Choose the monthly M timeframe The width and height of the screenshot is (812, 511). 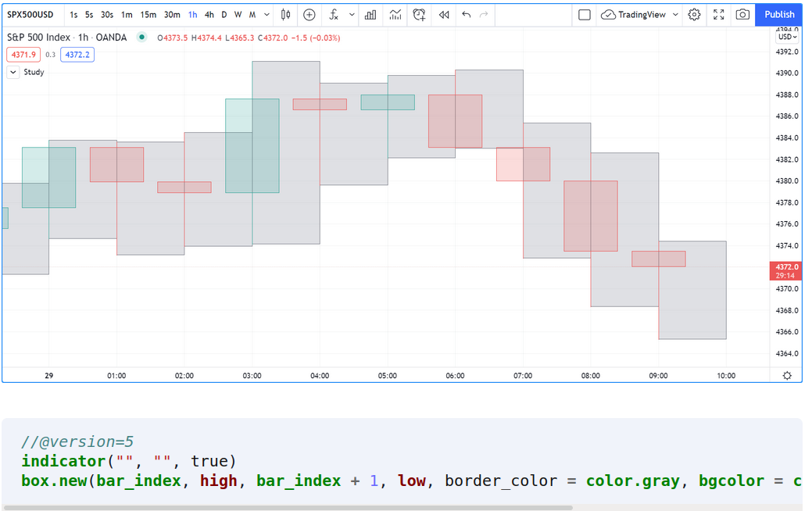pos(252,15)
